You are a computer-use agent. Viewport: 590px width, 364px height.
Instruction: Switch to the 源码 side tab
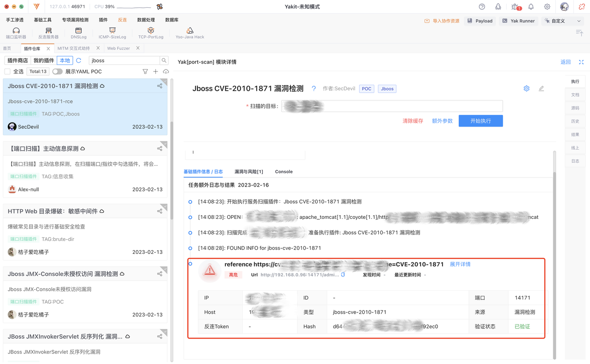coord(575,108)
